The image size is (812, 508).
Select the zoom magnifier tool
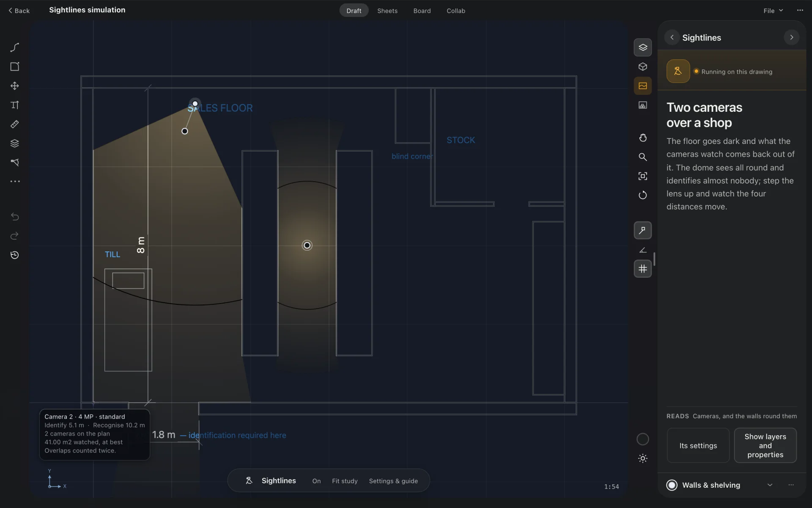point(643,157)
